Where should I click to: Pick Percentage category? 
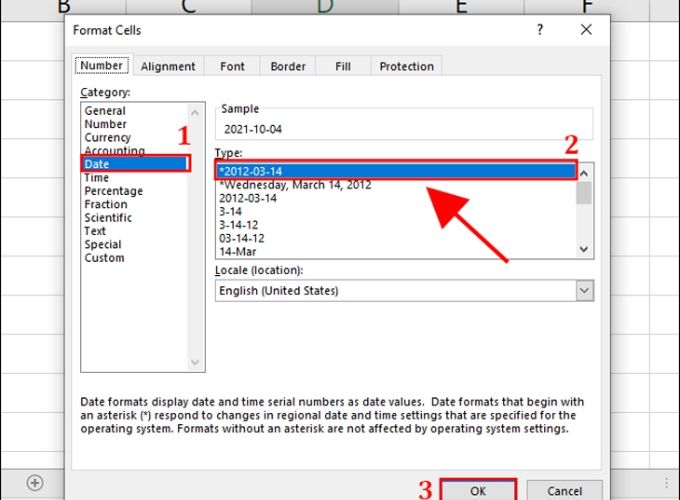[114, 191]
